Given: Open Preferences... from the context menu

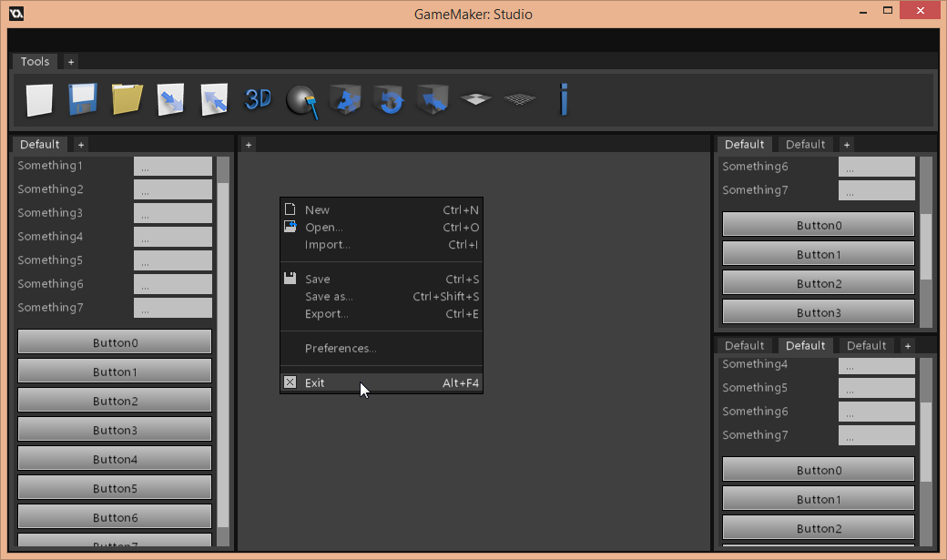Looking at the screenshot, I should pos(382,349).
